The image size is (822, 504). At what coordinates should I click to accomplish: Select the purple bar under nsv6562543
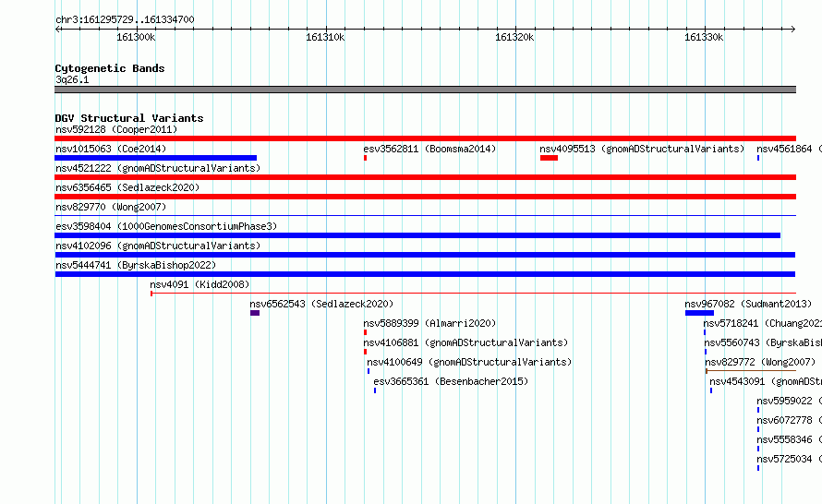255,313
